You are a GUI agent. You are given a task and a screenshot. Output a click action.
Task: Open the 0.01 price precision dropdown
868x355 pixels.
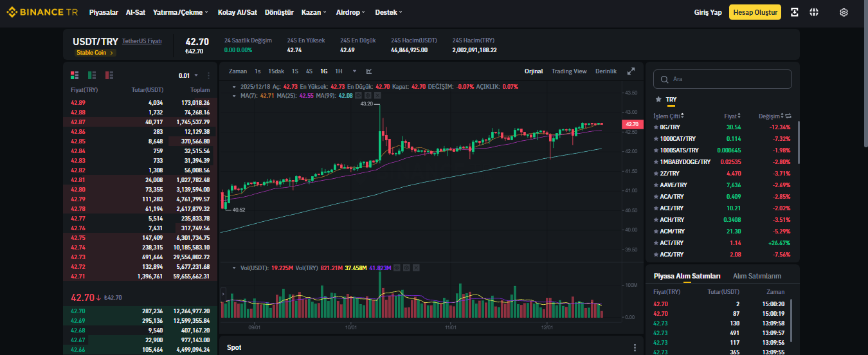[188, 75]
